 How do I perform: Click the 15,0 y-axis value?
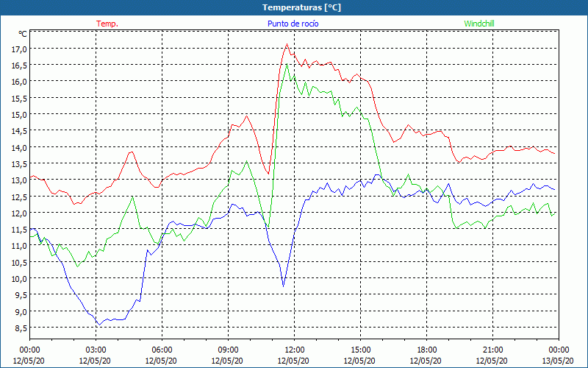click(x=20, y=115)
